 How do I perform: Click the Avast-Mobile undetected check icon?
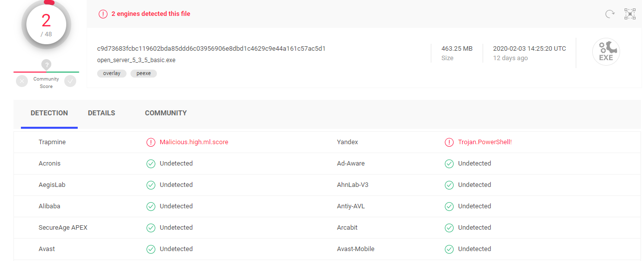point(449,249)
